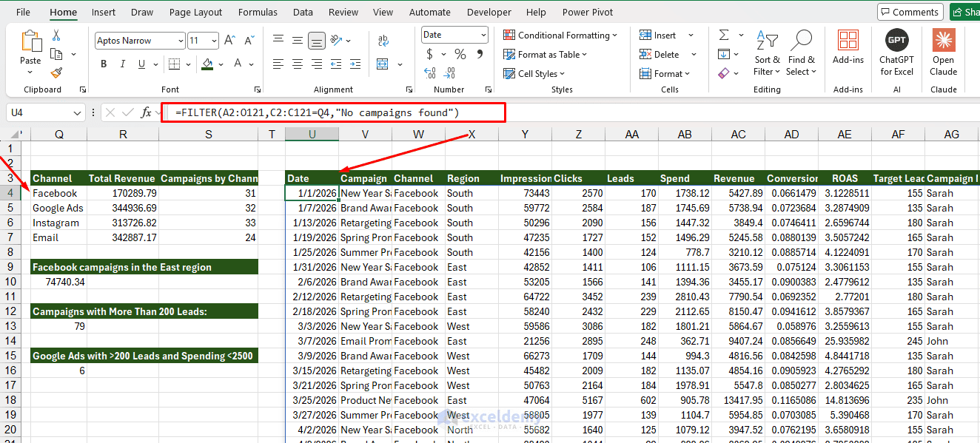The width and height of the screenshot is (980, 443).
Task: Click the AutoSum sigma icon
Action: [x=724, y=35]
